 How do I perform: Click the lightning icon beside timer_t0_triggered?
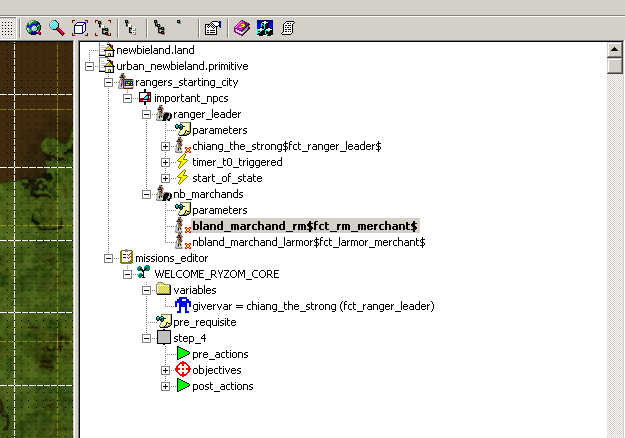[x=182, y=162]
